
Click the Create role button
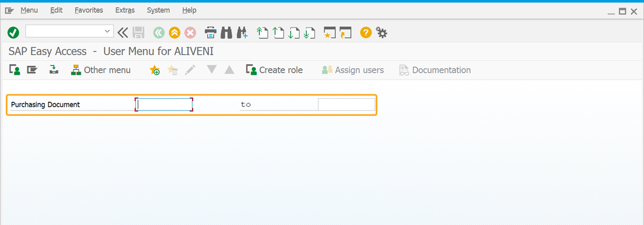pyautogui.click(x=275, y=70)
